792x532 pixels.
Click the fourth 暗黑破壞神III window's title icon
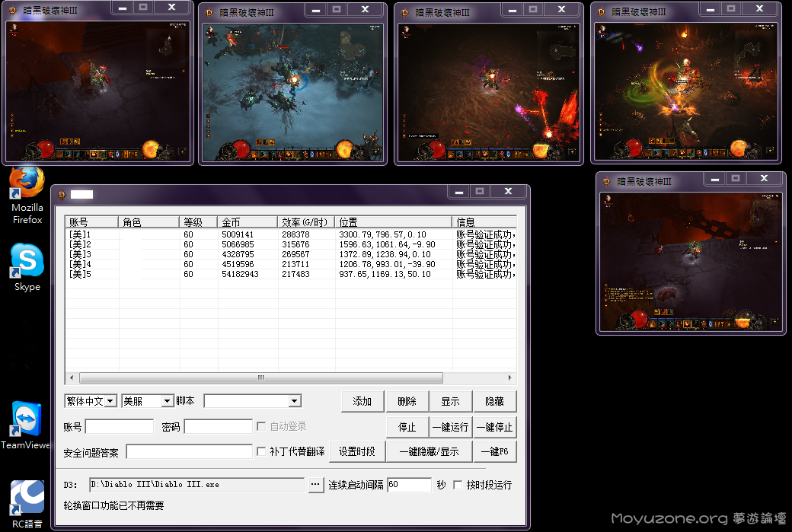coord(601,11)
